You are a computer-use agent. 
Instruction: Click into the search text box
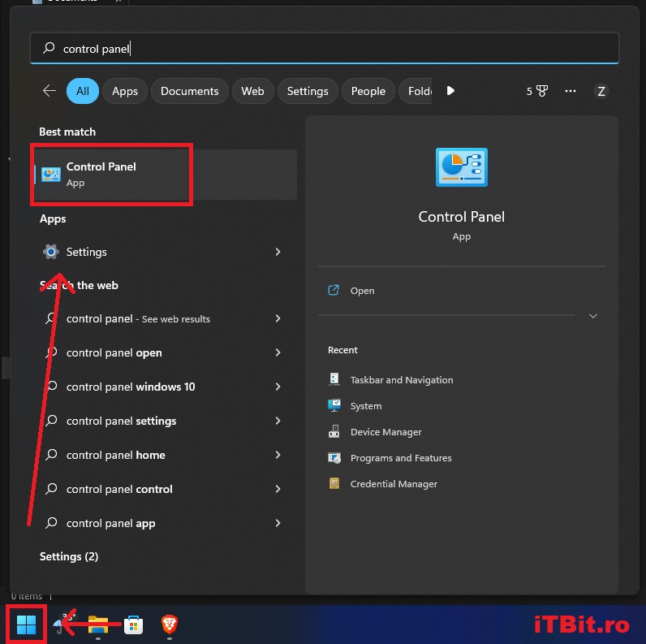pos(325,49)
